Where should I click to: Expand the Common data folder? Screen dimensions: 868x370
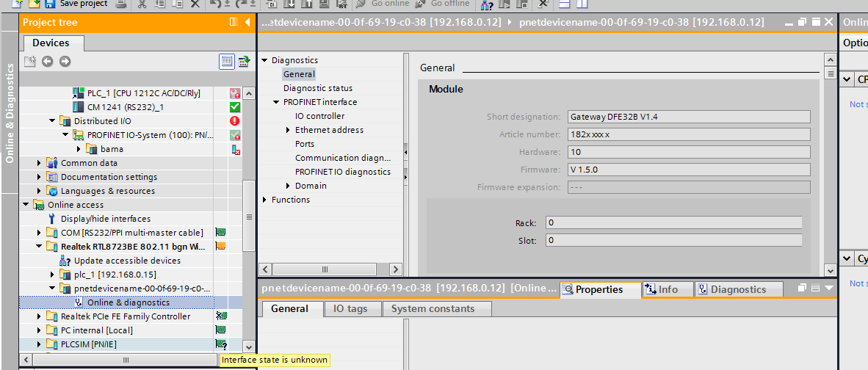(x=39, y=162)
